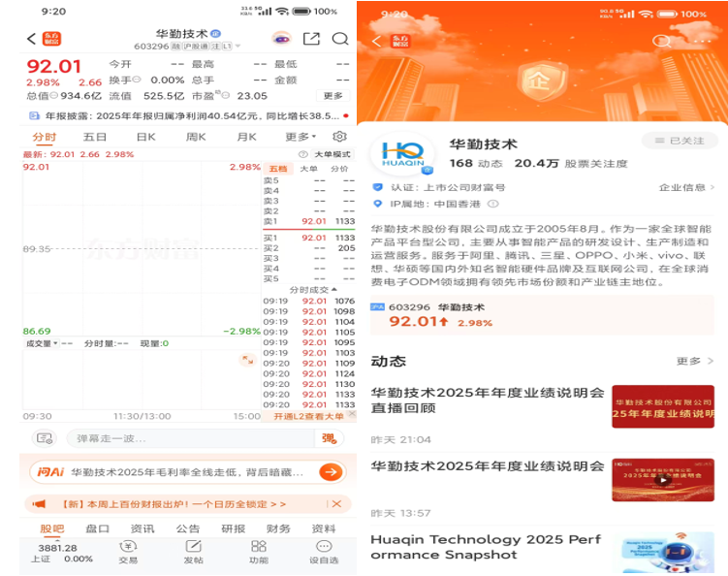Tap the IP location info icon

[x=493, y=204]
